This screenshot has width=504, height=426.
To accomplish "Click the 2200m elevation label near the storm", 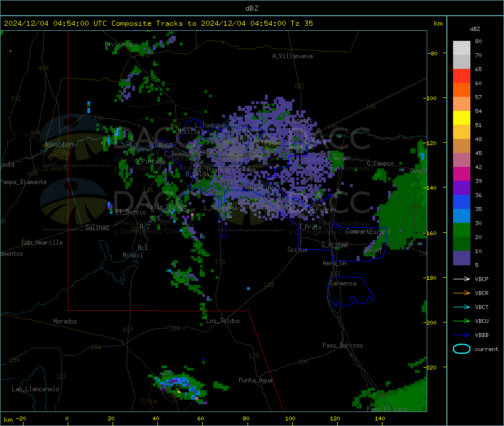I will [149, 401].
